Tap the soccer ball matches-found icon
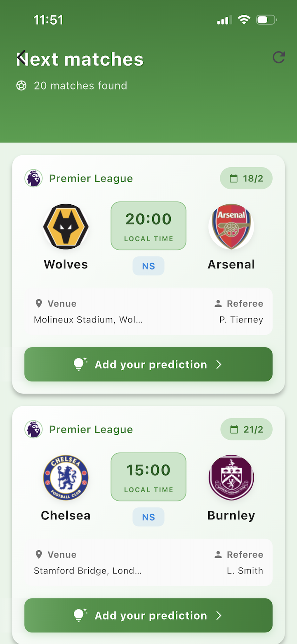Viewport: 297px width, 644px height. click(21, 85)
